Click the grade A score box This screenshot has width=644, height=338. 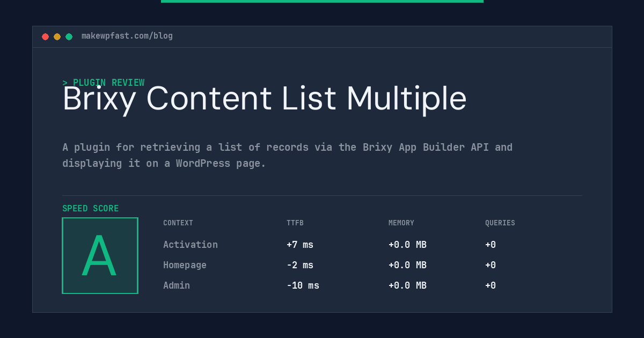point(100,255)
